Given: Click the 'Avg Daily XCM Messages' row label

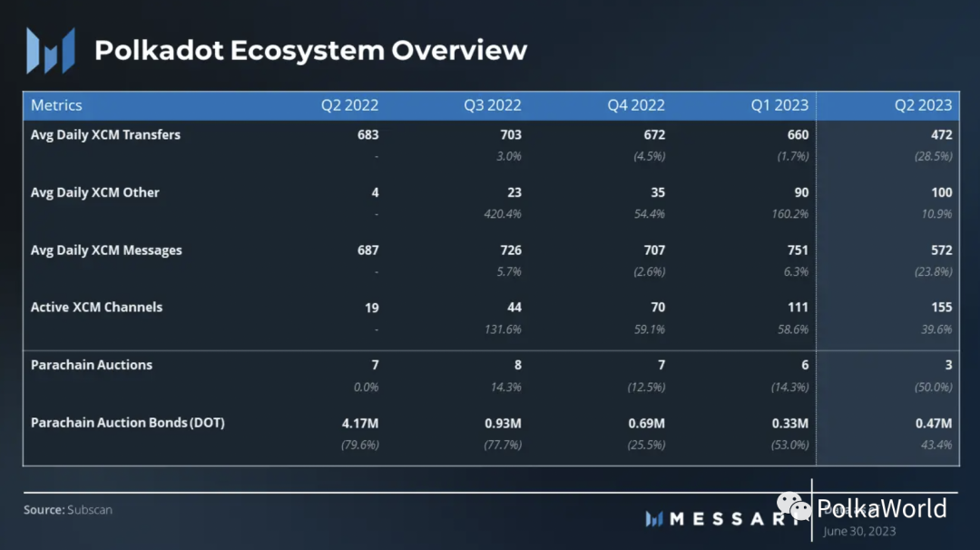Looking at the screenshot, I should click(106, 250).
